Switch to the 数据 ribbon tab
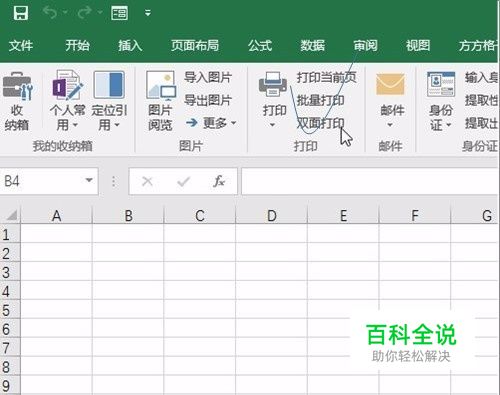 point(312,45)
